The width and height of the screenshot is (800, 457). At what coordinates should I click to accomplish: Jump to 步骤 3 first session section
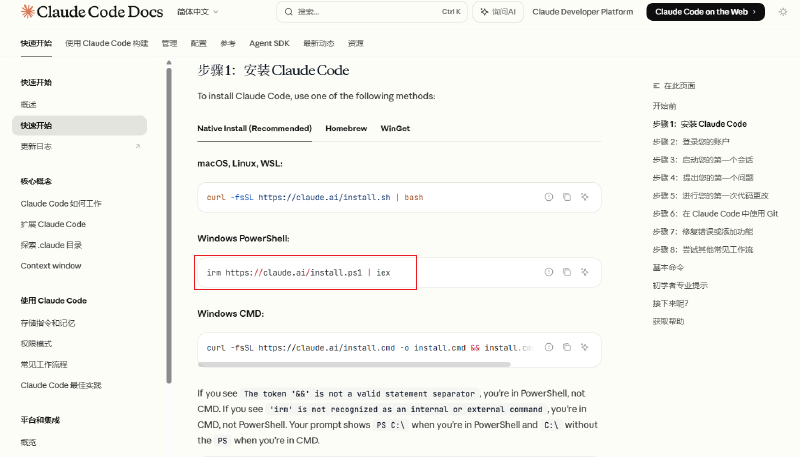[703, 160]
